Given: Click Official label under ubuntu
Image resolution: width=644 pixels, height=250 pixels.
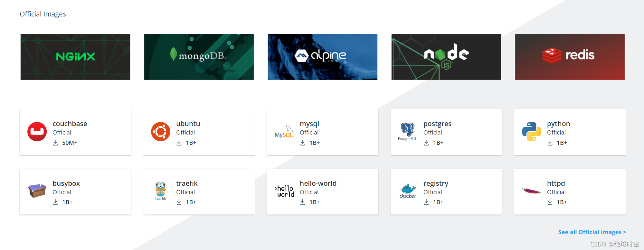Looking at the screenshot, I should click(x=185, y=133).
